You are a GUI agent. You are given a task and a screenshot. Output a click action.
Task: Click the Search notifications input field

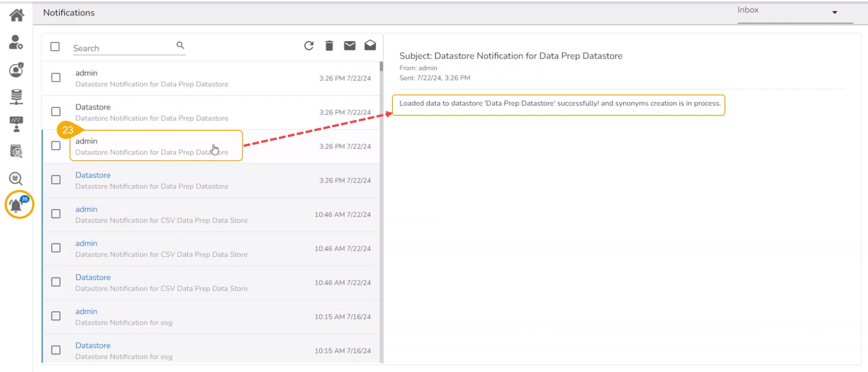(x=123, y=48)
